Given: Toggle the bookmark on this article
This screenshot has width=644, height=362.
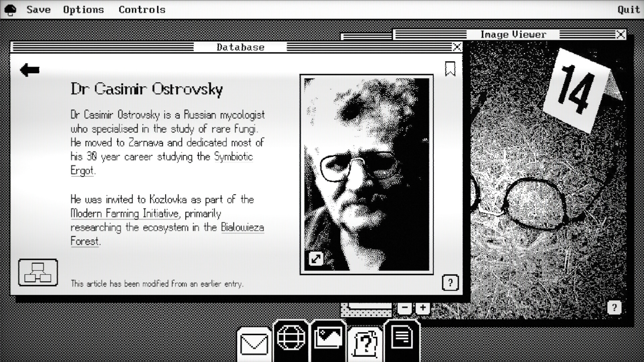Looking at the screenshot, I should point(450,69).
